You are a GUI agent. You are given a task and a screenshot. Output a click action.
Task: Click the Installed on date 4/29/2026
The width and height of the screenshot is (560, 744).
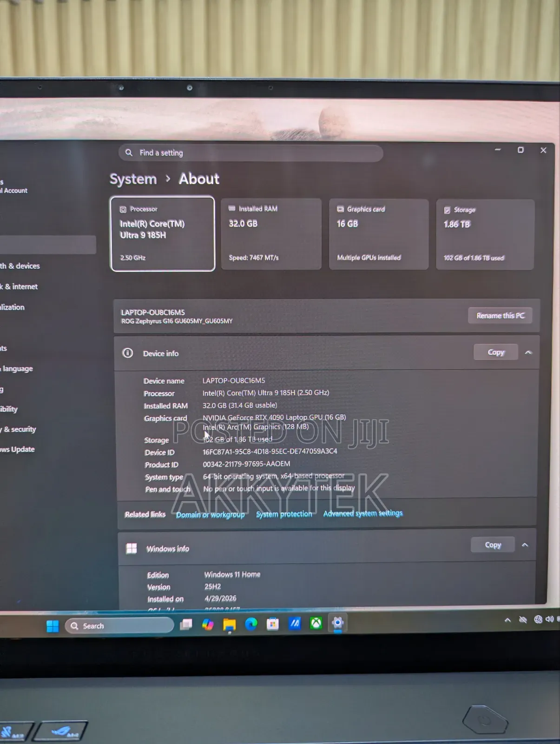(x=220, y=598)
